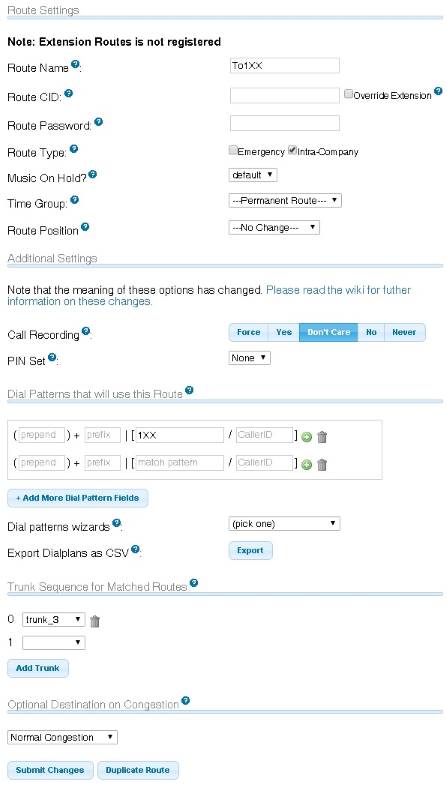
Task: Enable the Override Extension checkbox
Action: [348, 94]
